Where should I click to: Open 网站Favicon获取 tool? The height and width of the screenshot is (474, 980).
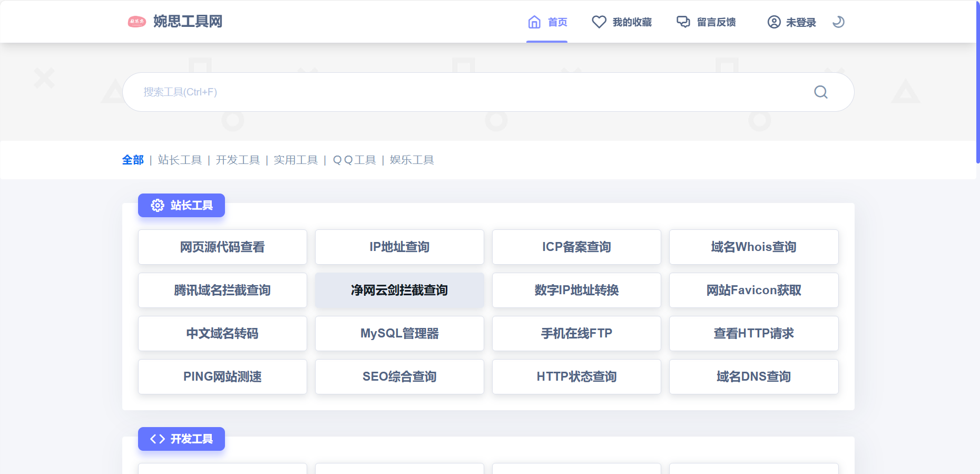(753, 290)
